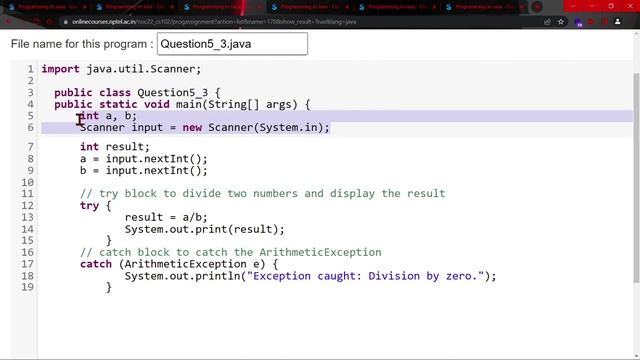Click the 'result = a/b;' statement
The width and height of the screenshot is (640, 360).
click(x=166, y=217)
